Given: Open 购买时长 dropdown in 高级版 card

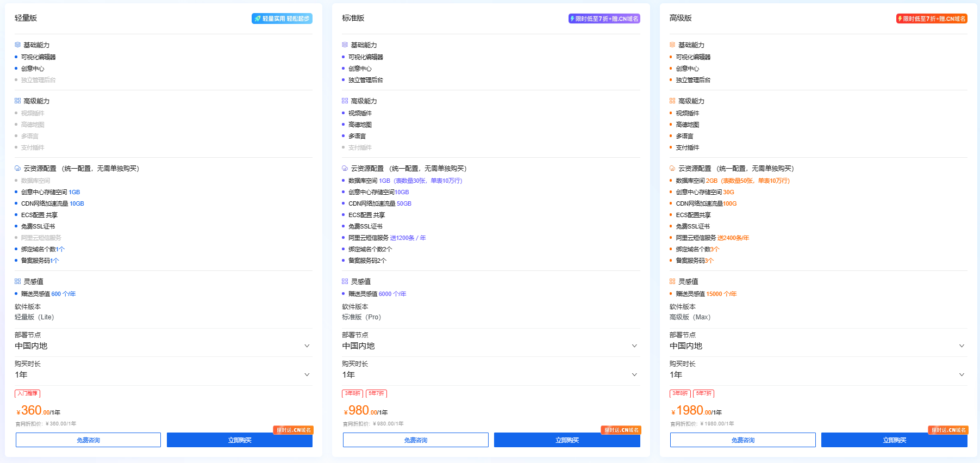Looking at the screenshot, I should 818,375.
